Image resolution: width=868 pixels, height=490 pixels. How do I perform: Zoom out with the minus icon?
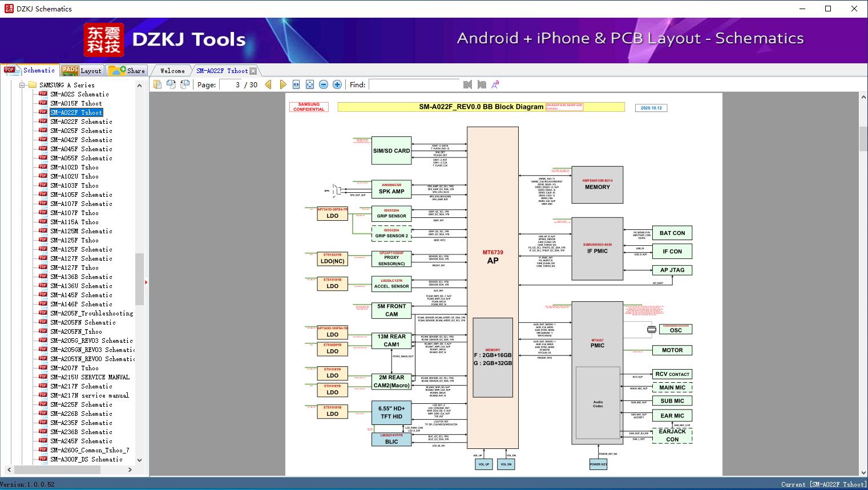[324, 84]
